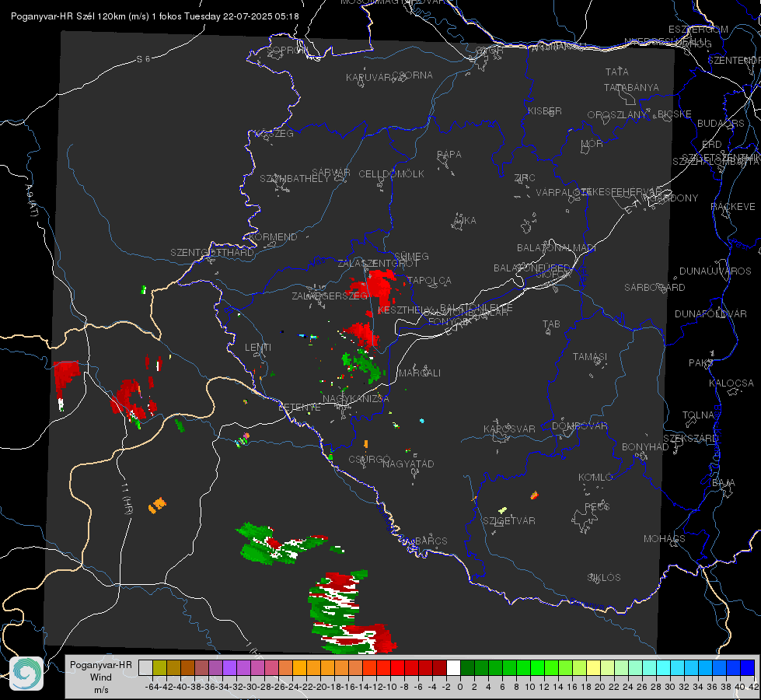The image size is (761, 700).
Task: Select the DUNAFÖLDVÁR label
Action: coord(710,314)
